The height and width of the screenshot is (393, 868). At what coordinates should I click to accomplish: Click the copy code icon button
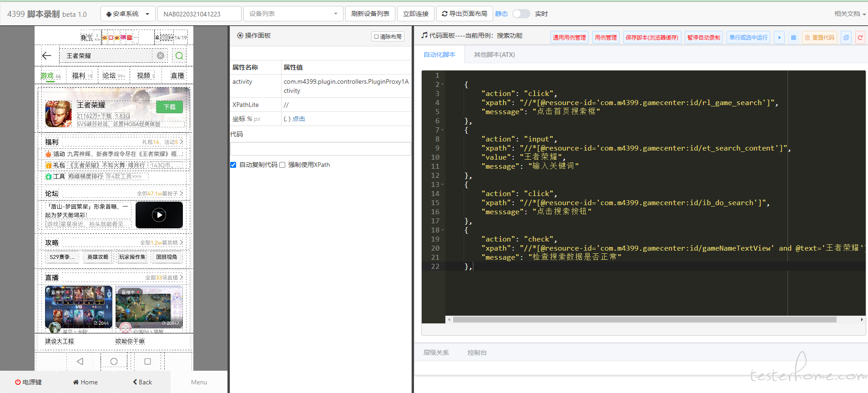846,37
